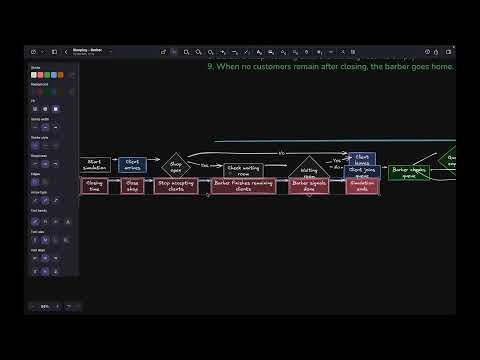Select the 'Barber finishes remaining clients' box
This screenshot has width=480, height=360.
point(243,186)
